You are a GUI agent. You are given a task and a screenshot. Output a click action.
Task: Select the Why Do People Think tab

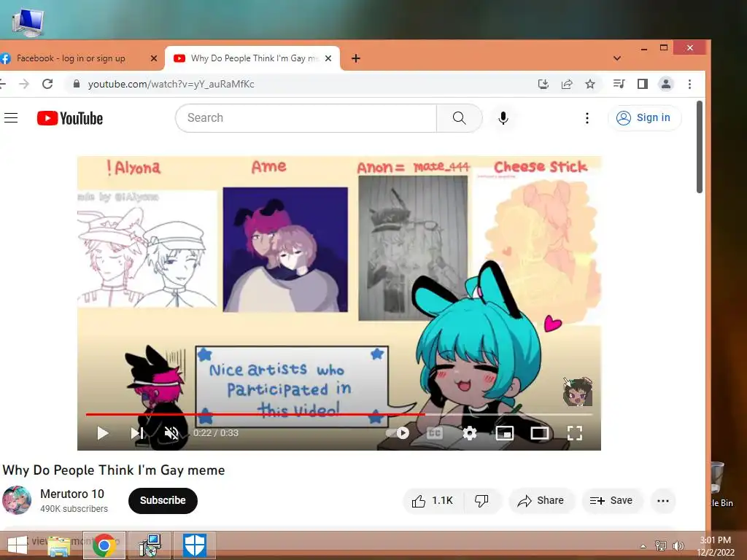coord(252,58)
